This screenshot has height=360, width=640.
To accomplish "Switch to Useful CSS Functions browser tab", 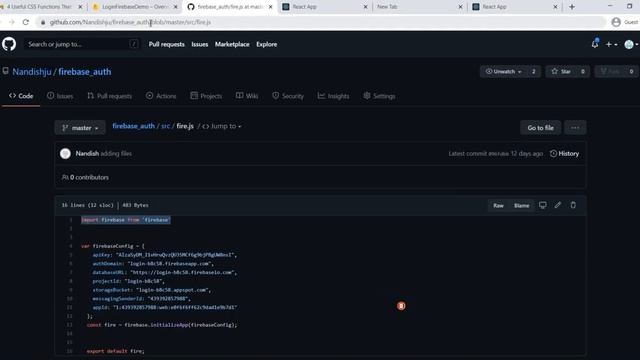I will click(39, 7).
